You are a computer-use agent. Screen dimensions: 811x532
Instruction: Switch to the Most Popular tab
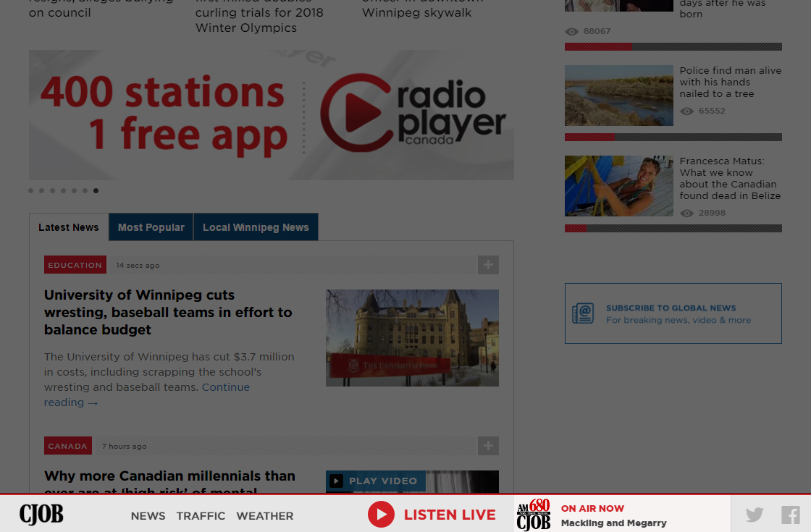151,227
